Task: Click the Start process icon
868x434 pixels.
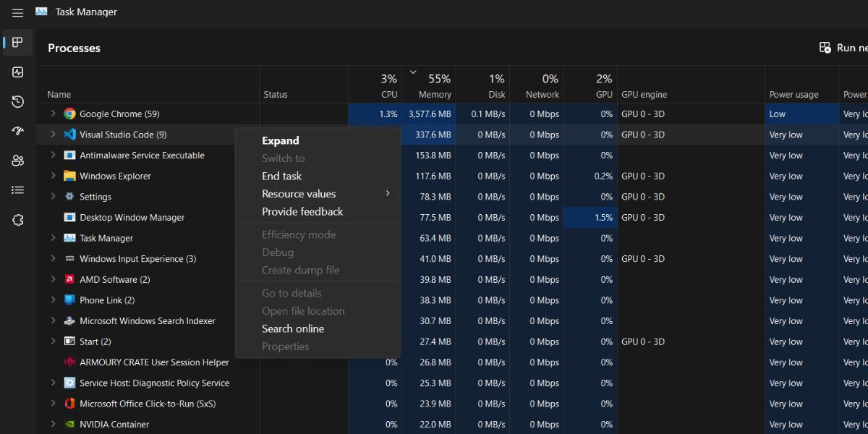Action: pyautogui.click(x=69, y=341)
